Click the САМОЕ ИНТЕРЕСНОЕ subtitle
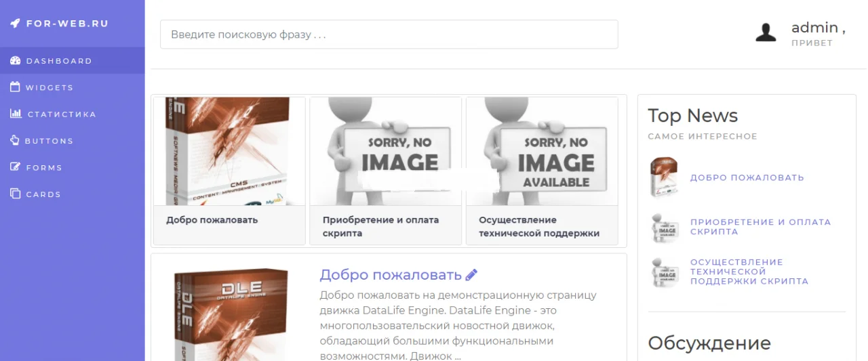Viewport: 868px width, 361px height. pos(703,136)
